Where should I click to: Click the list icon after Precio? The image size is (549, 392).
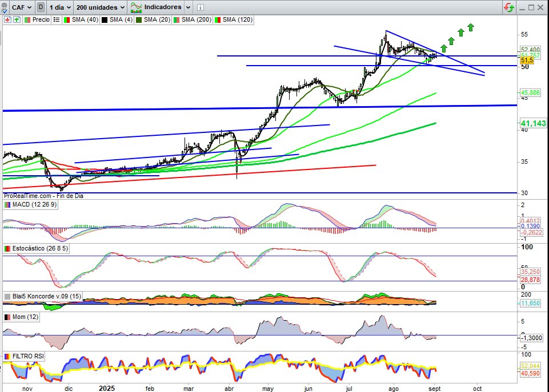[x=57, y=19]
